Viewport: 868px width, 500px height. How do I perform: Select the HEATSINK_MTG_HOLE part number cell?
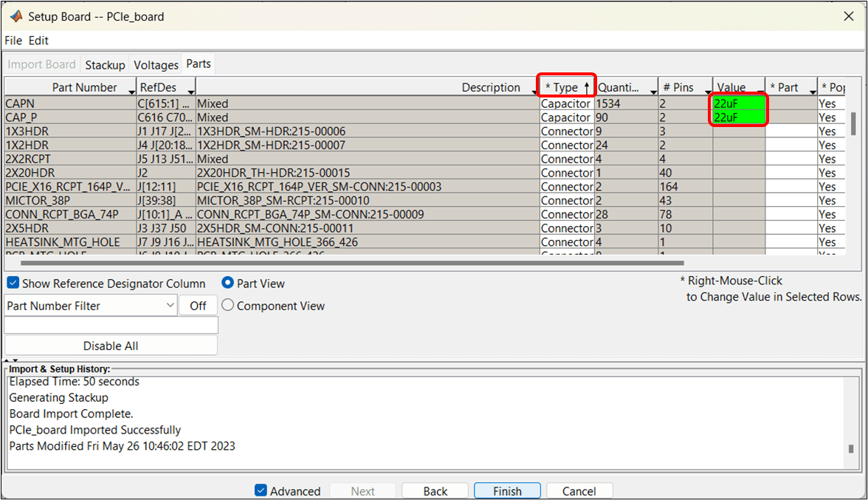[70, 242]
